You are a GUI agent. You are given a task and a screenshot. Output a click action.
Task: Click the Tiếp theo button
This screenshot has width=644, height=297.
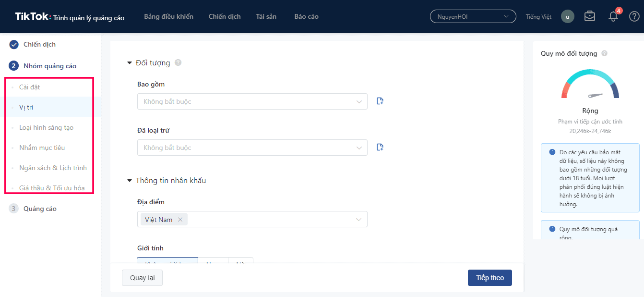click(489, 278)
